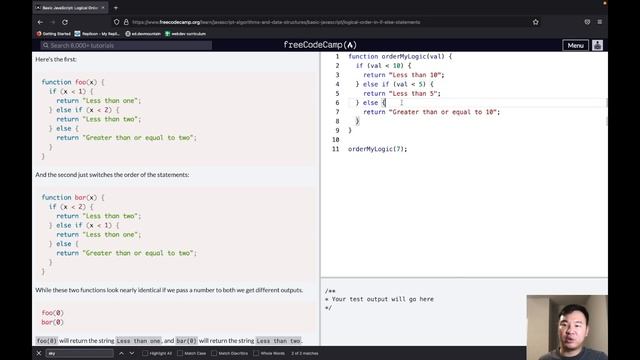View site security padlock info
Image resolution: width=640 pixels, height=360 pixels.
126,22
